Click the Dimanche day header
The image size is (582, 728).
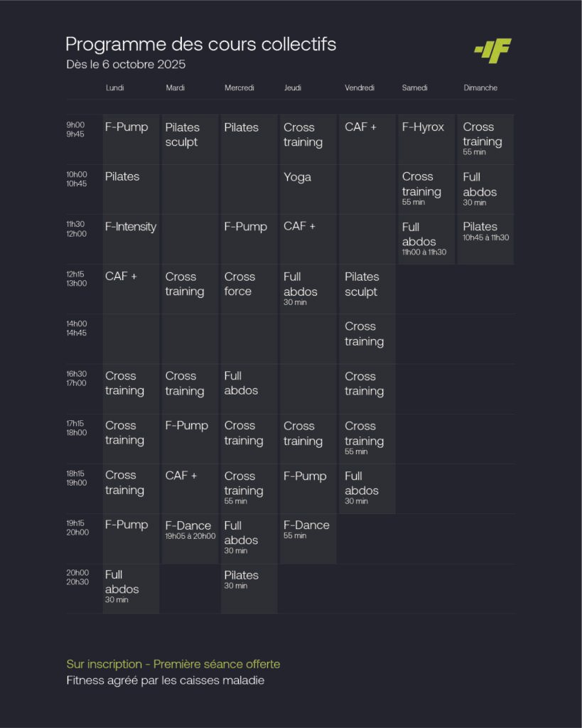tap(480, 88)
